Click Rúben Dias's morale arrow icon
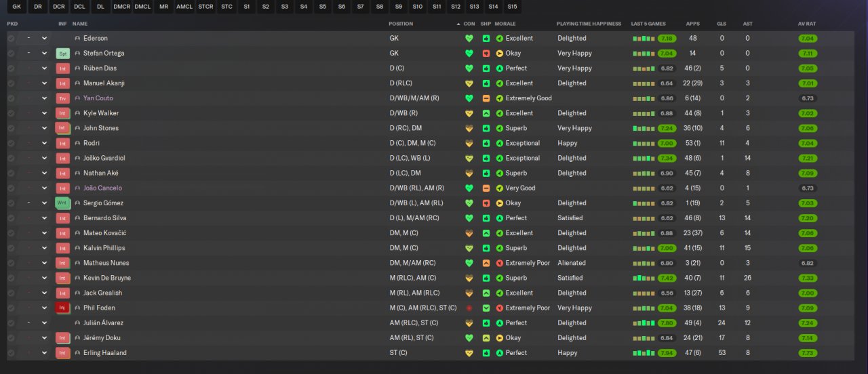This screenshot has width=868, height=374. tap(500, 68)
